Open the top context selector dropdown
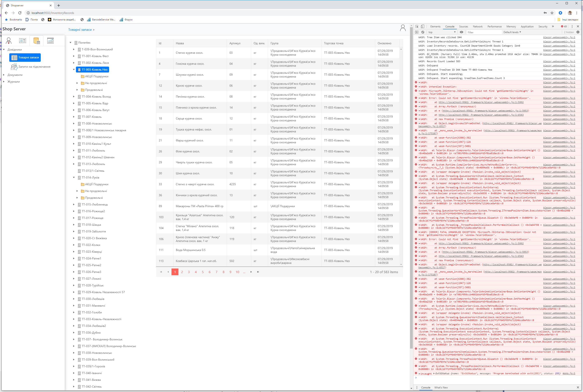The height and width of the screenshot is (392, 583). (442, 32)
